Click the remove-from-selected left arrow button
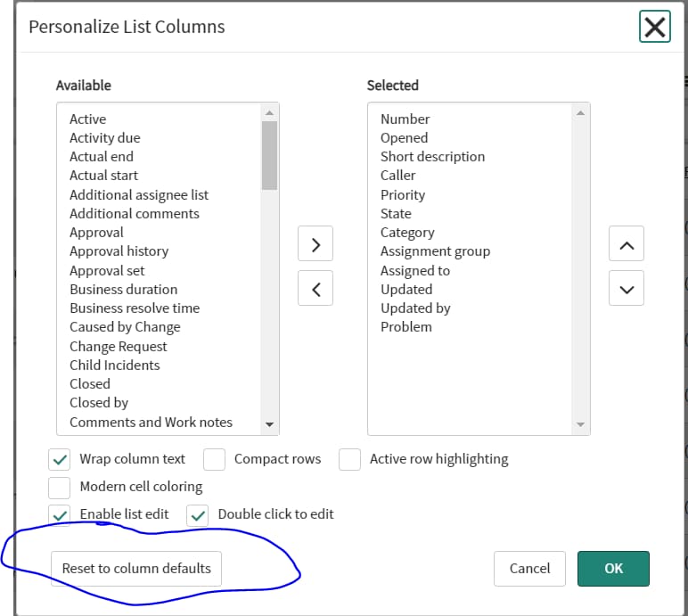 (x=315, y=288)
